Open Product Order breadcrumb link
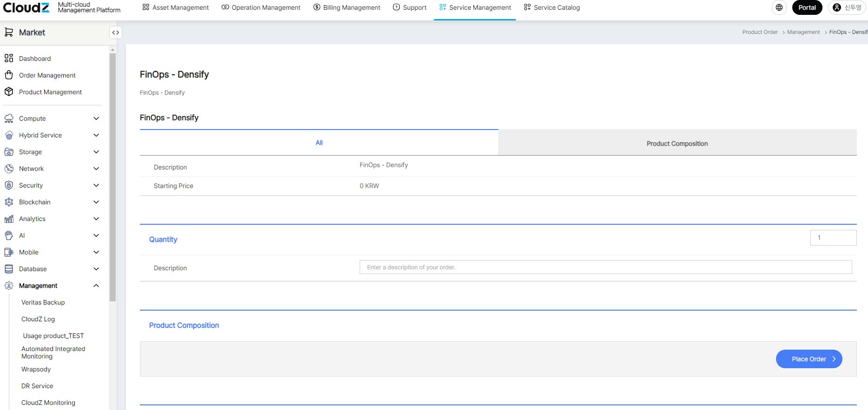The image size is (868, 410). (760, 32)
